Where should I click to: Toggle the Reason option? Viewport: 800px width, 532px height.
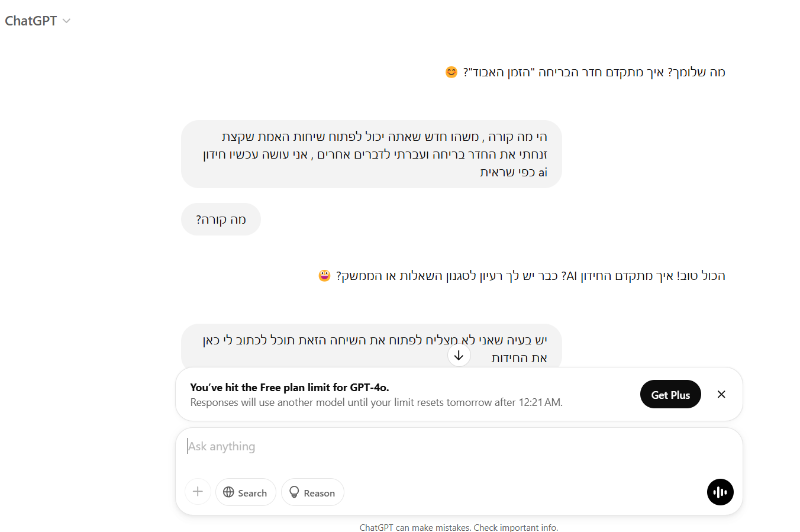click(312, 492)
